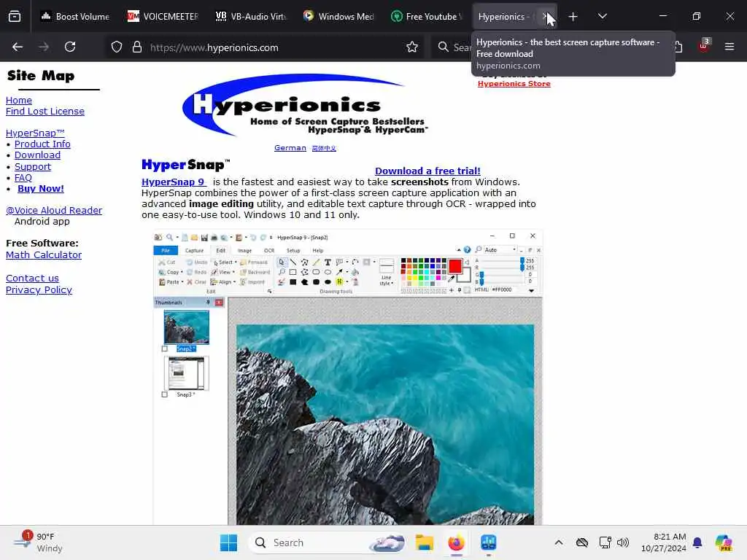Open File Explorer from the taskbar

pyautogui.click(x=424, y=542)
